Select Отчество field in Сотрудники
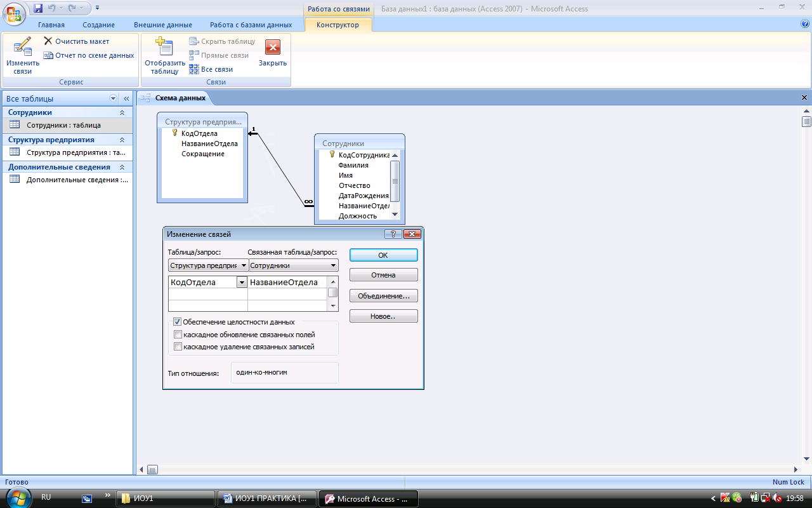The height and width of the screenshot is (508, 812). (x=354, y=185)
